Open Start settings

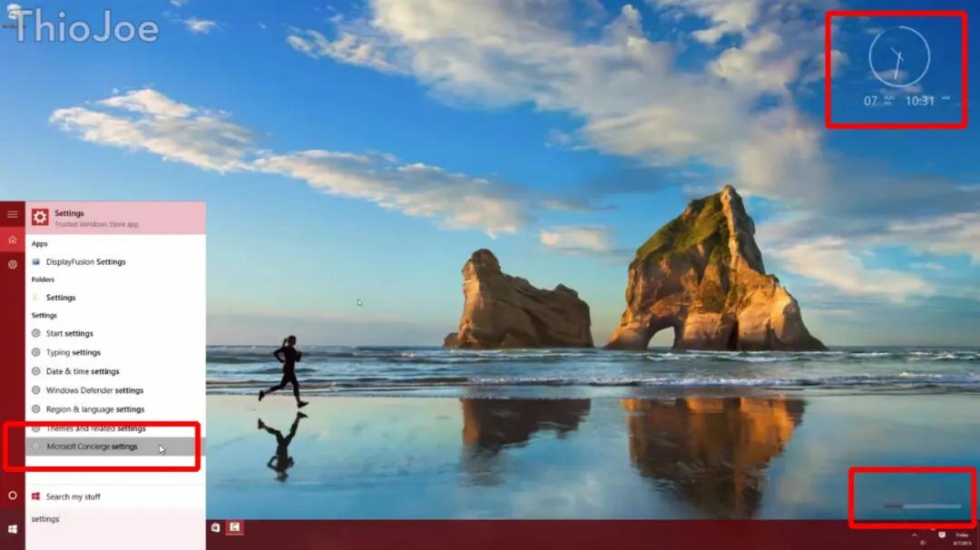coord(71,333)
